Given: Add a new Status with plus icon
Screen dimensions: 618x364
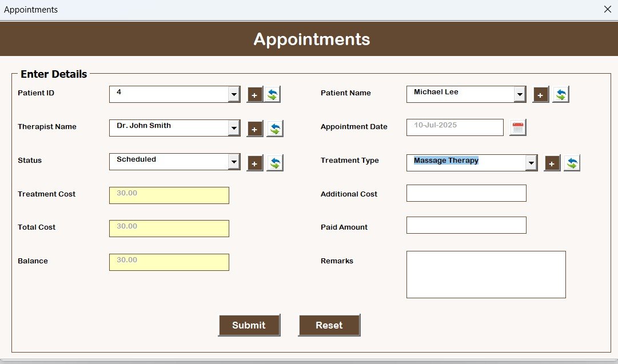Looking at the screenshot, I should [254, 163].
